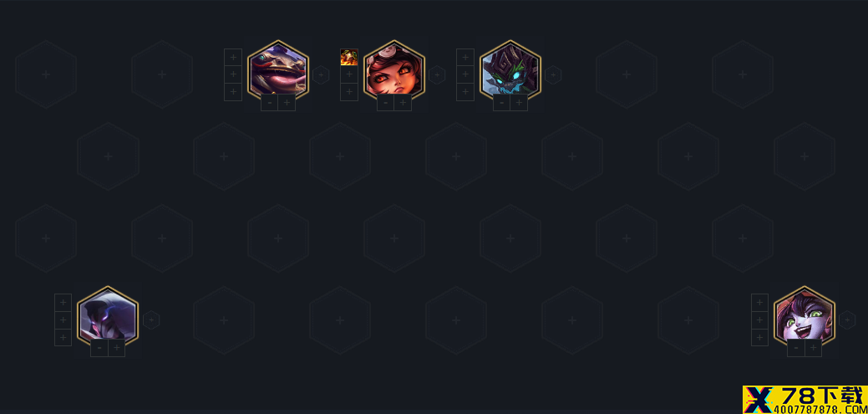Click the equipped item icon beside Annie
868x414 pixels.
point(348,57)
